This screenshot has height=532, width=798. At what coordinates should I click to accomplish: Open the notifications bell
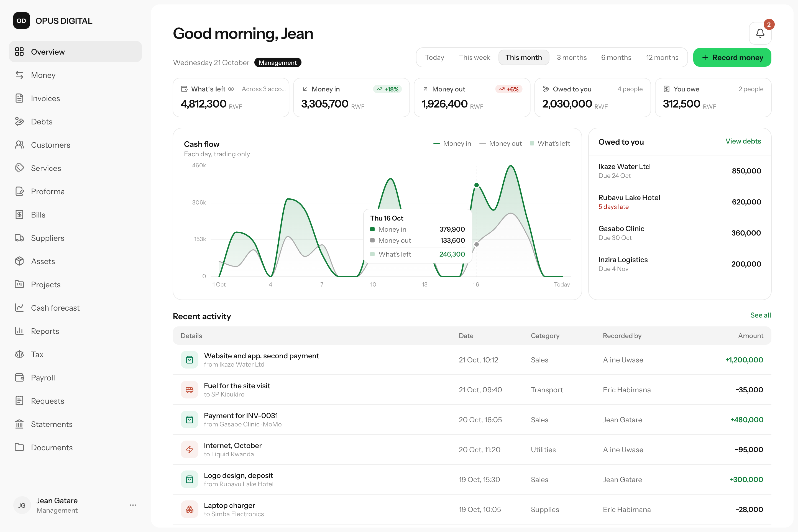[760, 33]
